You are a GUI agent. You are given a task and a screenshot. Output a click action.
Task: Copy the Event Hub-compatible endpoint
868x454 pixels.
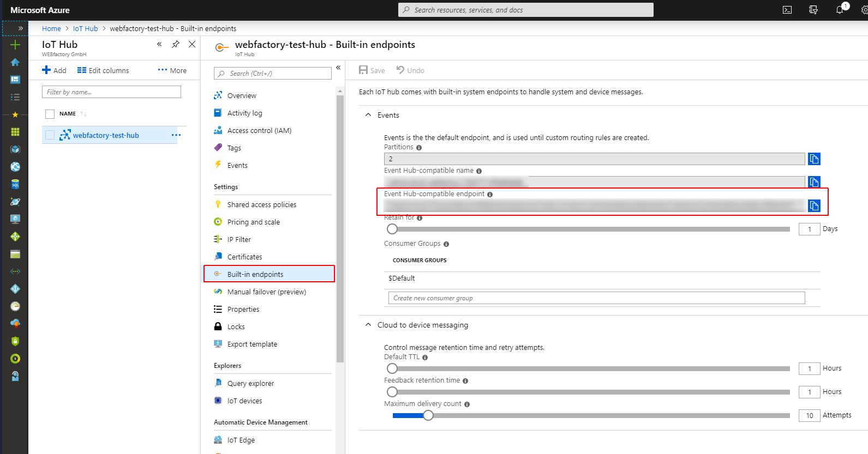coord(814,206)
